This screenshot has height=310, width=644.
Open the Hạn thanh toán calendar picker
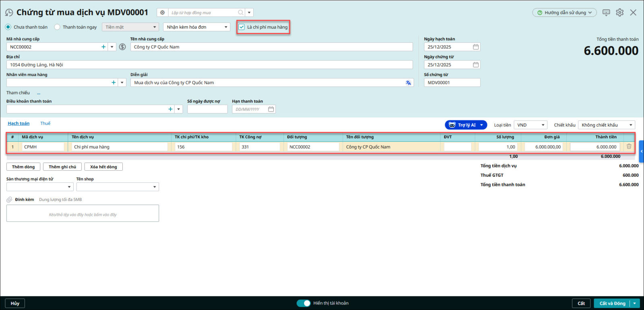[271, 110]
